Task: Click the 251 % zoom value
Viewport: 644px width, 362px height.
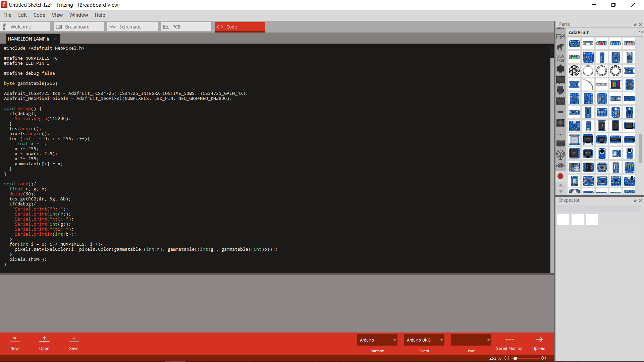Action: coord(495,358)
